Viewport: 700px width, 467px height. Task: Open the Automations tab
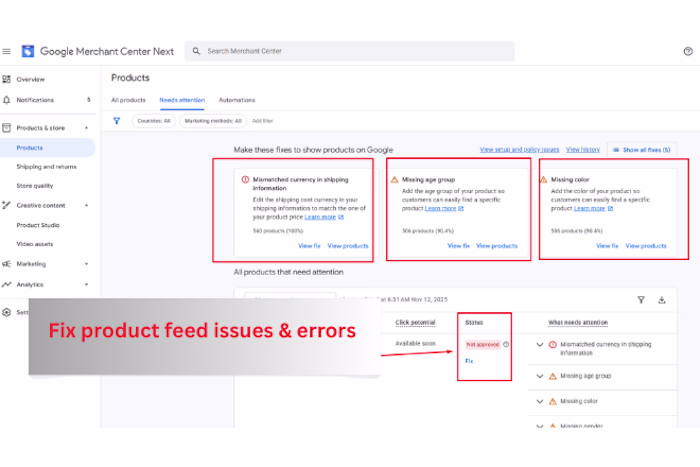[x=237, y=100]
